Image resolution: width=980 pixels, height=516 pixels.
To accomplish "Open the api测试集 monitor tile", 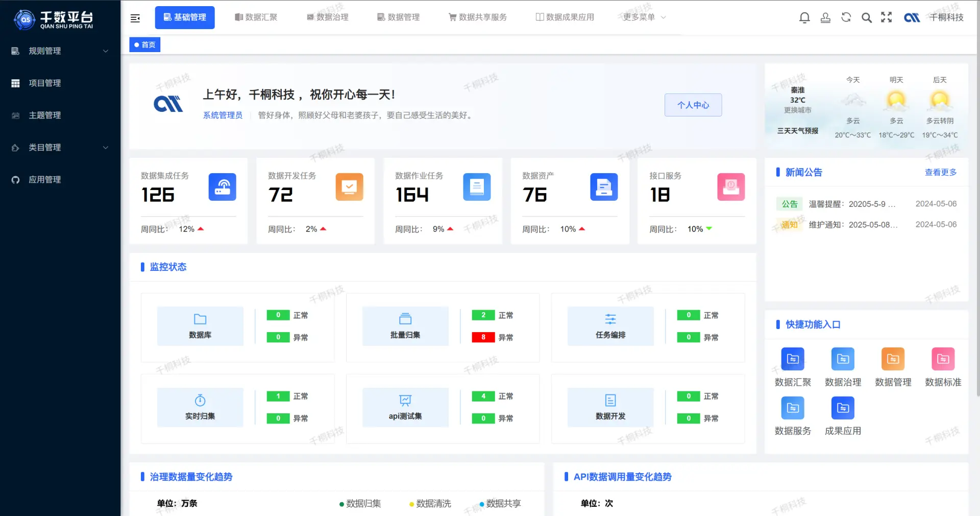I will coord(405,407).
